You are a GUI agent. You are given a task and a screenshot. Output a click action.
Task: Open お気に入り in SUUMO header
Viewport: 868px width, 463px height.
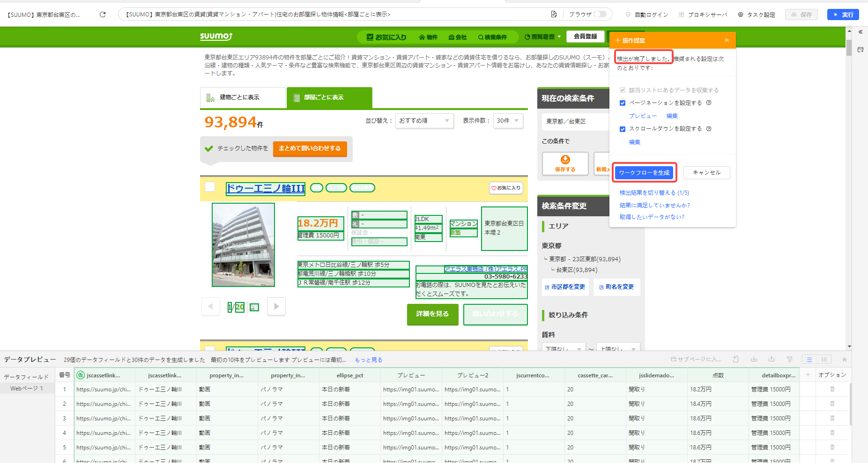click(386, 37)
